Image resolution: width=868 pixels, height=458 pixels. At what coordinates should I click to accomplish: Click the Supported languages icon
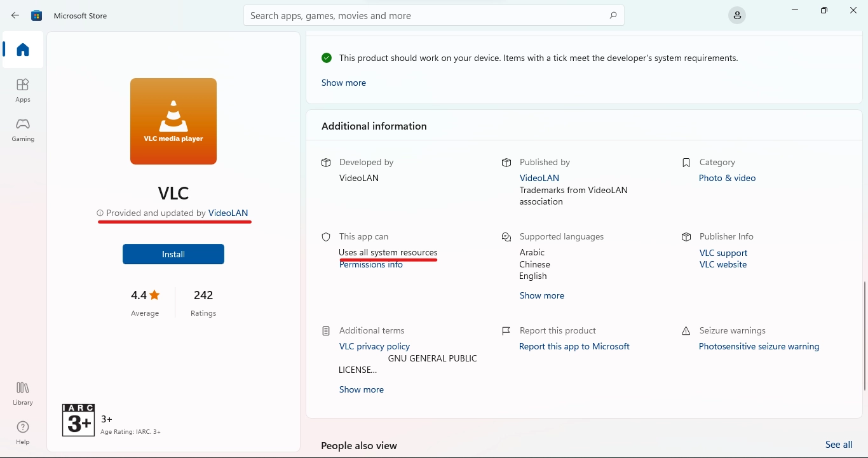(x=506, y=237)
